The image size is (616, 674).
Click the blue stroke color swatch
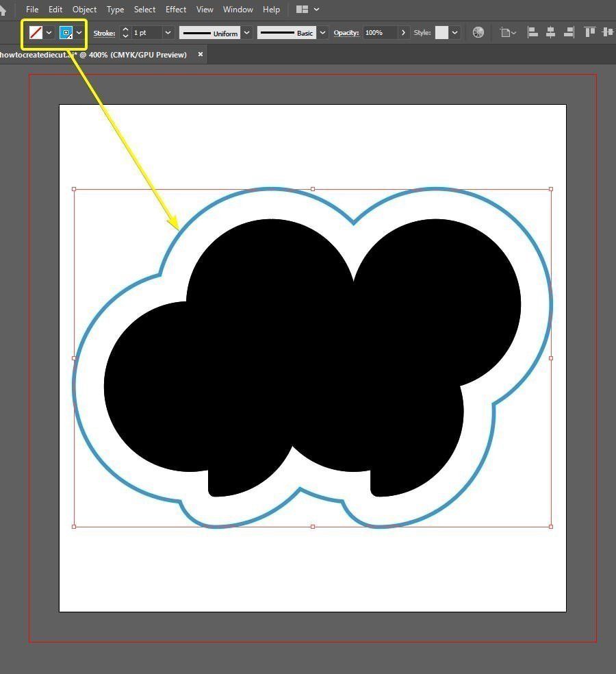(x=64, y=32)
